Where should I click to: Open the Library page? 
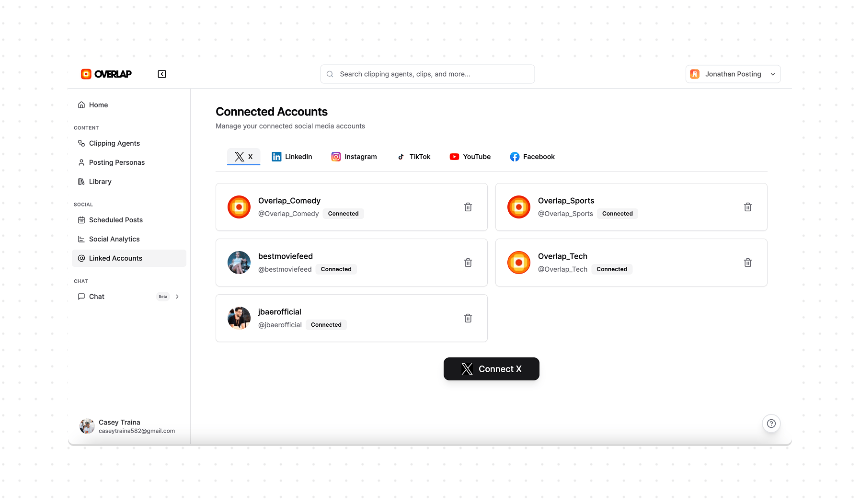(x=129, y=182)
